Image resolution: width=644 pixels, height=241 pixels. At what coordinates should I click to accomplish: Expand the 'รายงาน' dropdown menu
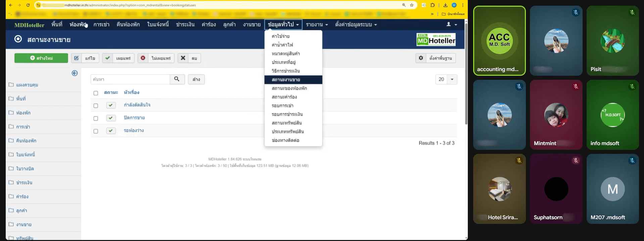tap(316, 24)
